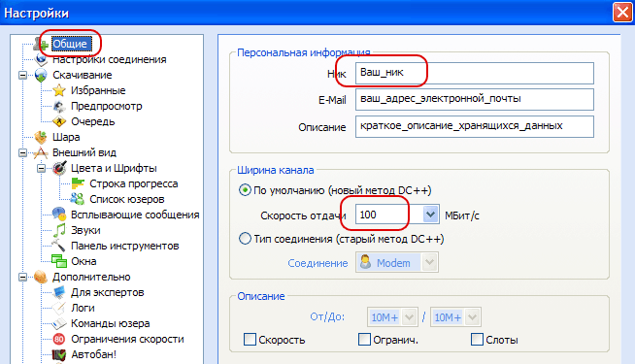Open the Скорость отдачи dropdown arrow
This screenshot has height=364, width=635.
430,215
